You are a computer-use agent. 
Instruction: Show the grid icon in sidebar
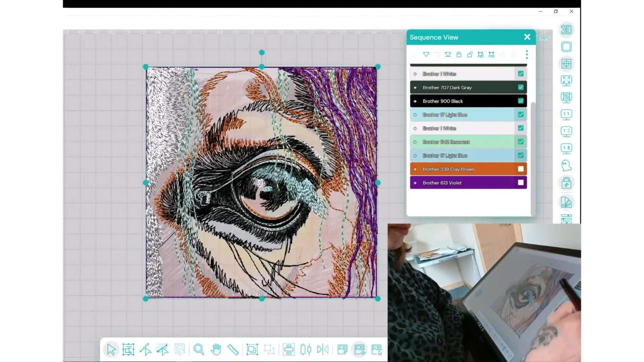pyautogui.click(x=566, y=64)
